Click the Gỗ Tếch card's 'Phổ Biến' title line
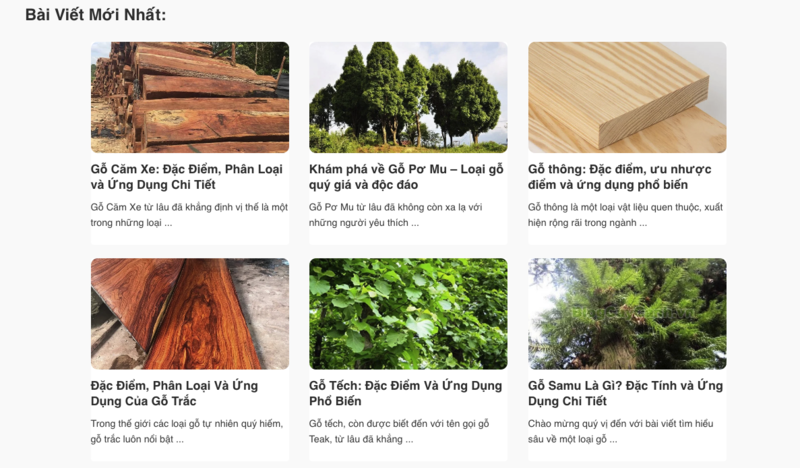This screenshot has height=468, width=800. tap(335, 401)
